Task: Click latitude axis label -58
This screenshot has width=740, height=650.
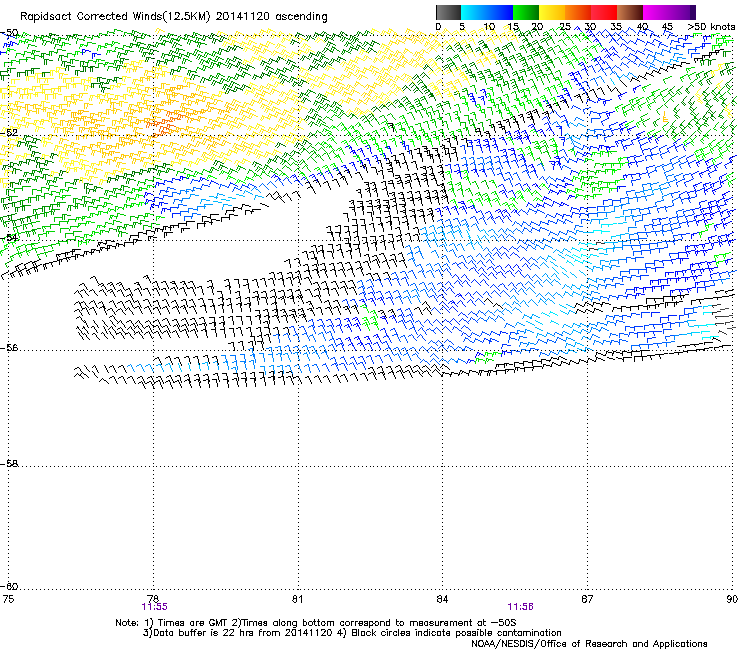Action: [x=9, y=464]
